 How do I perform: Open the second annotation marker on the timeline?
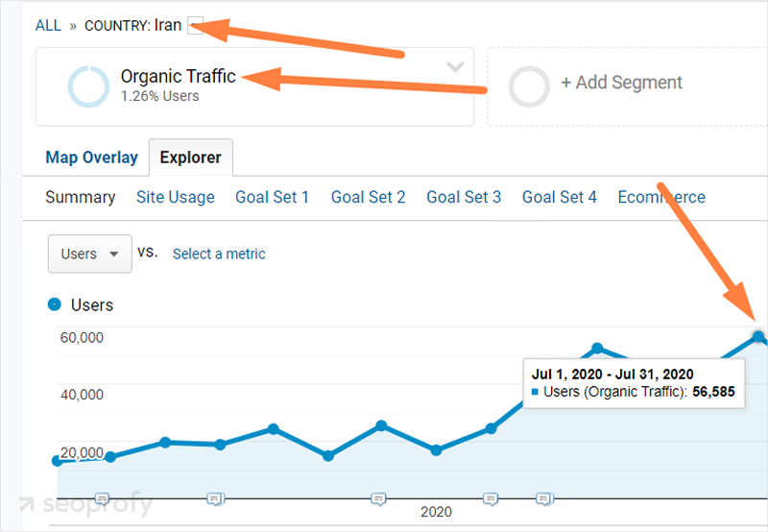(215, 498)
